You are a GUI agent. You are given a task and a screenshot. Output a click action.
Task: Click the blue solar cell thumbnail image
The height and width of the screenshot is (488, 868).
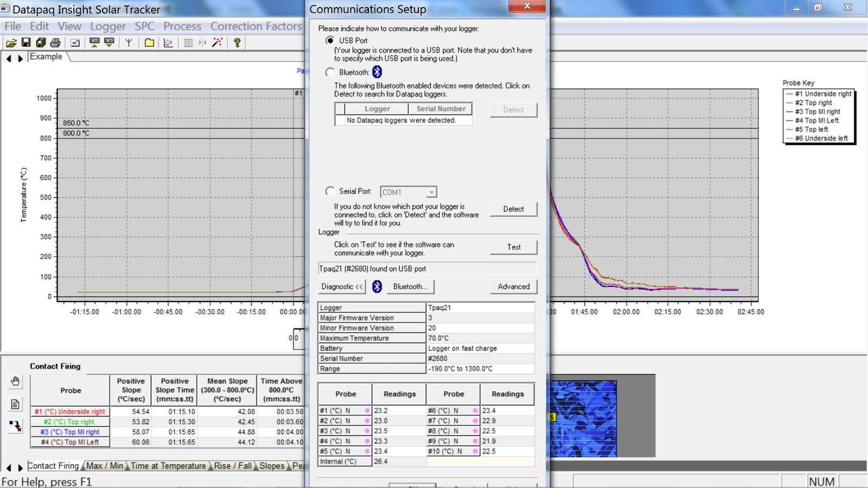pyautogui.click(x=584, y=419)
